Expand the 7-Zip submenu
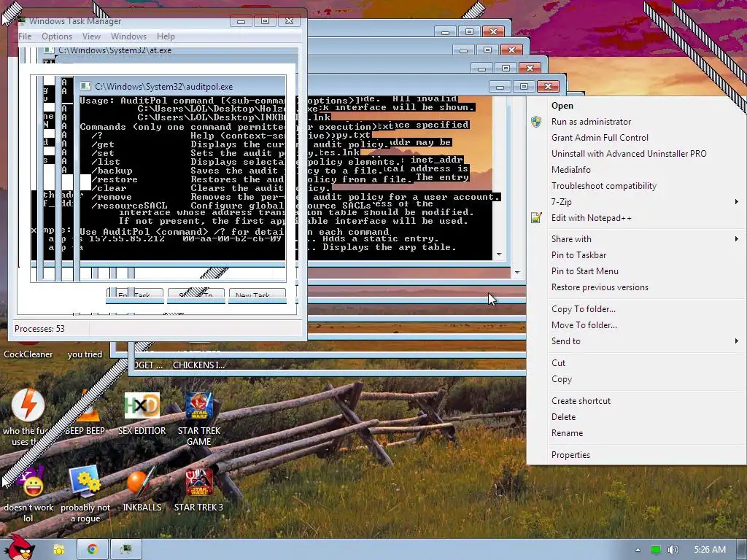 point(636,202)
